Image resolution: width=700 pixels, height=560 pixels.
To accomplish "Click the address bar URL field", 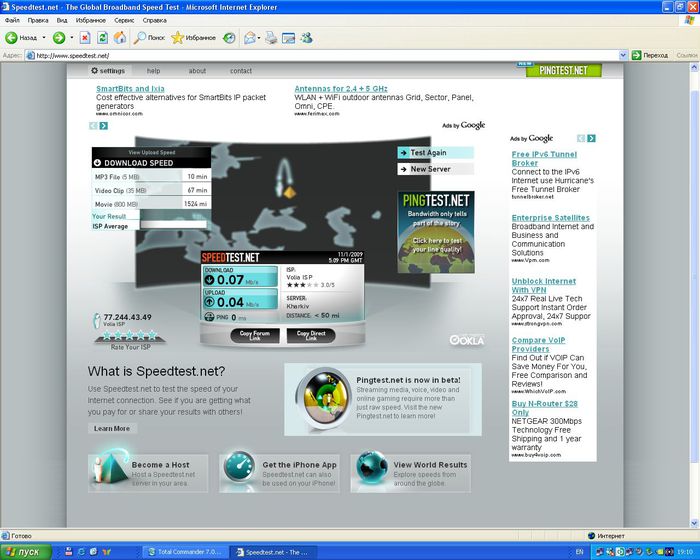I will pos(321,55).
